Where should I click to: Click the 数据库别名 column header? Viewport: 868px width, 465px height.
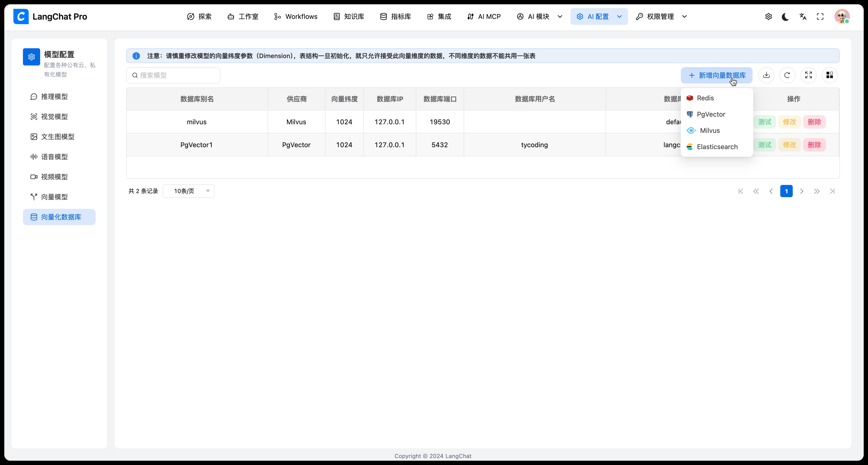pos(197,99)
